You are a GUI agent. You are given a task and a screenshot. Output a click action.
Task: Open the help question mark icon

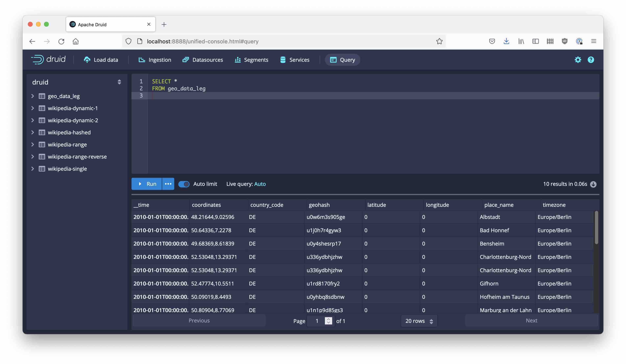[x=591, y=60]
